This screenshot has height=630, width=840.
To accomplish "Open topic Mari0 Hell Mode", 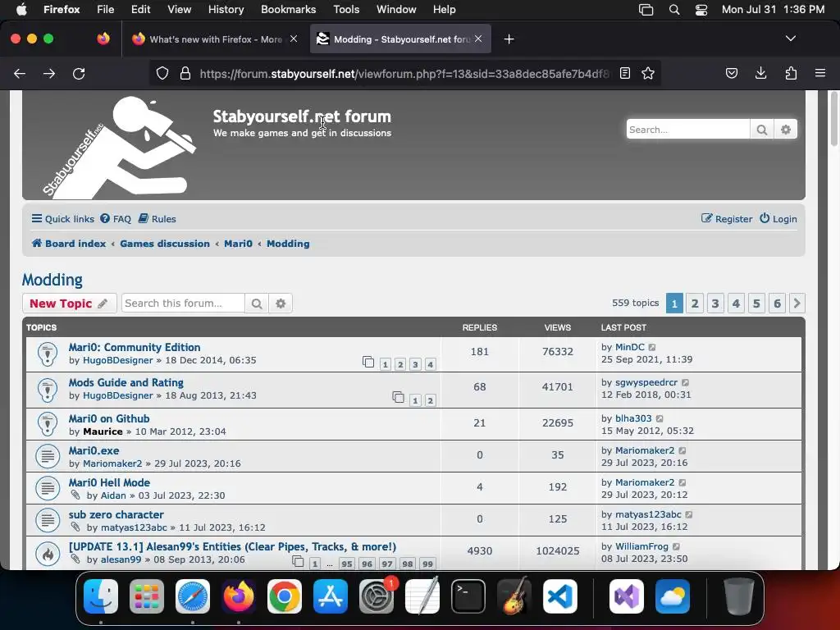I will pyautogui.click(x=109, y=482).
